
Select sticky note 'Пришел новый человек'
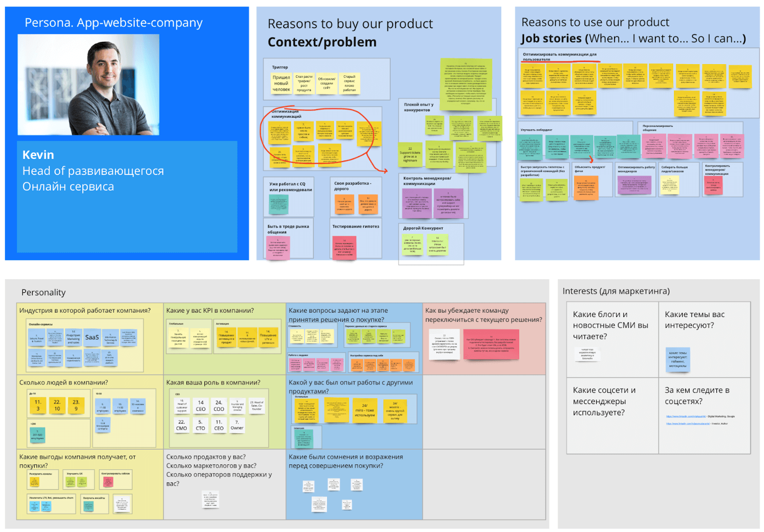point(281,83)
